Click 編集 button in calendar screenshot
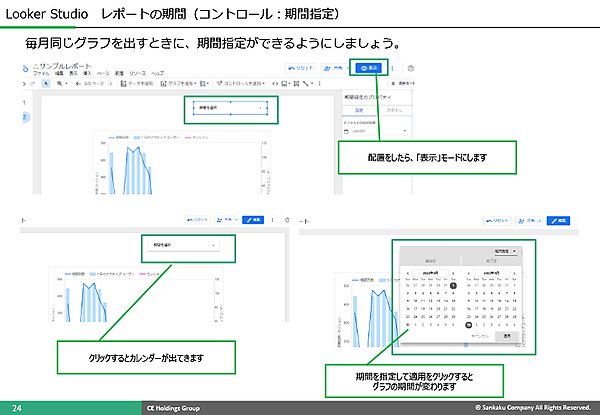 pyautogui.click(x=558, y=221)
